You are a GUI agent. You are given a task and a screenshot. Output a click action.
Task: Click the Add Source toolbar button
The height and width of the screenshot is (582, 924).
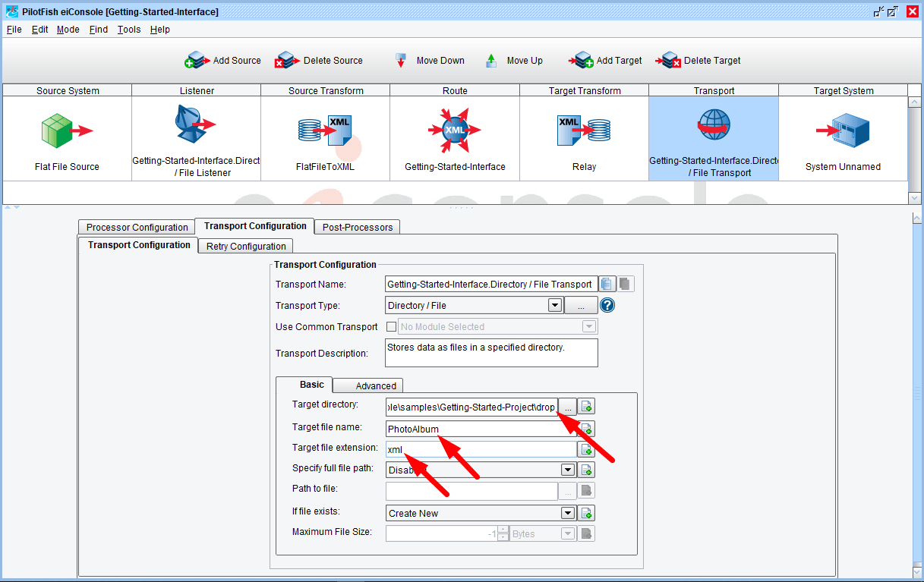pos(222,61)
